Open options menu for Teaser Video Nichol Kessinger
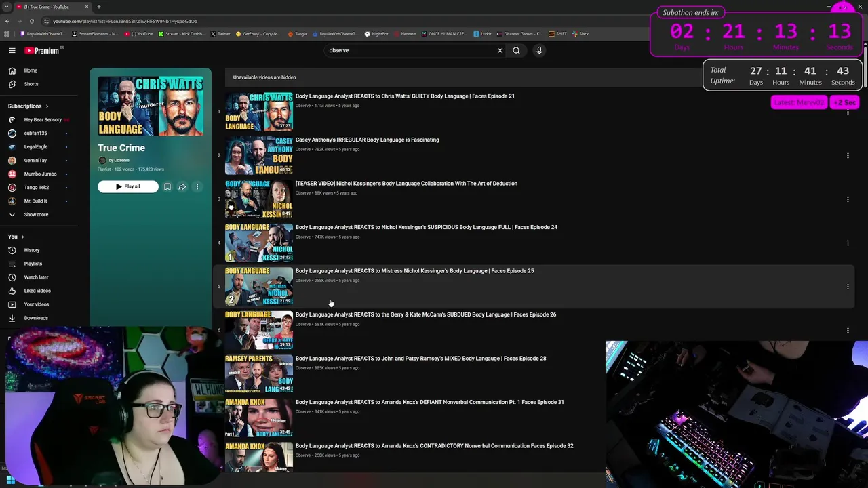Viewport: 868px width, 488px height. pos(848,199)
